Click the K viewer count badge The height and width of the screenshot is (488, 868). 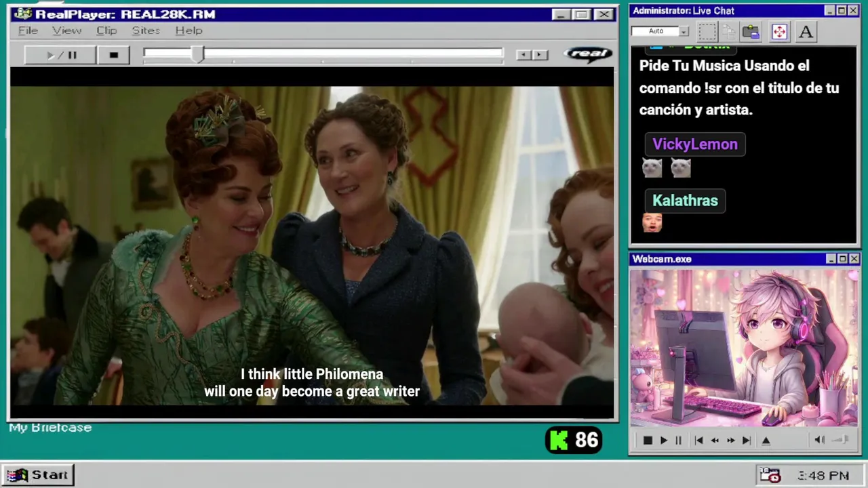pos(574,441)
